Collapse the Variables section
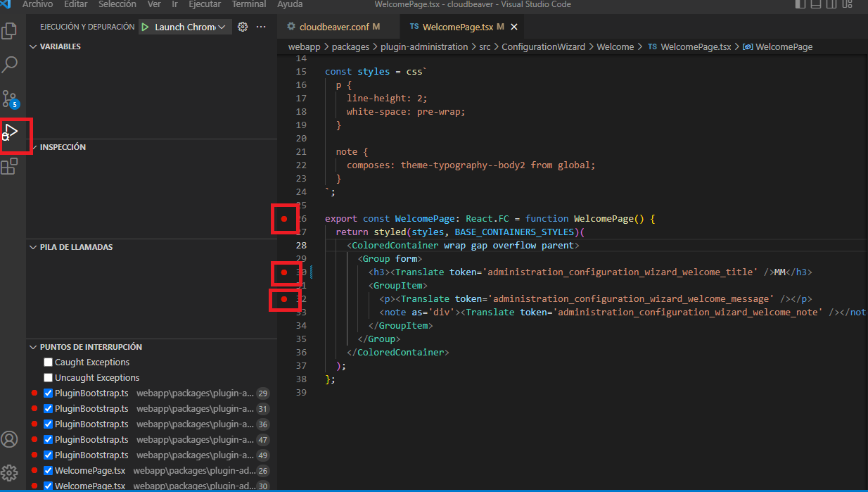868x492 pixels. click(33, 46)
